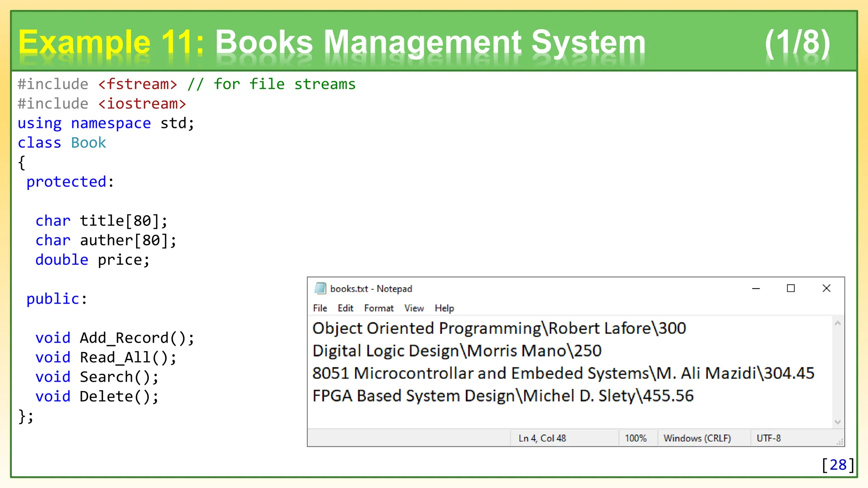Click the Ln 4, Col 48 status indicator
The image size is (868, 488).
[x=542, y=438]
